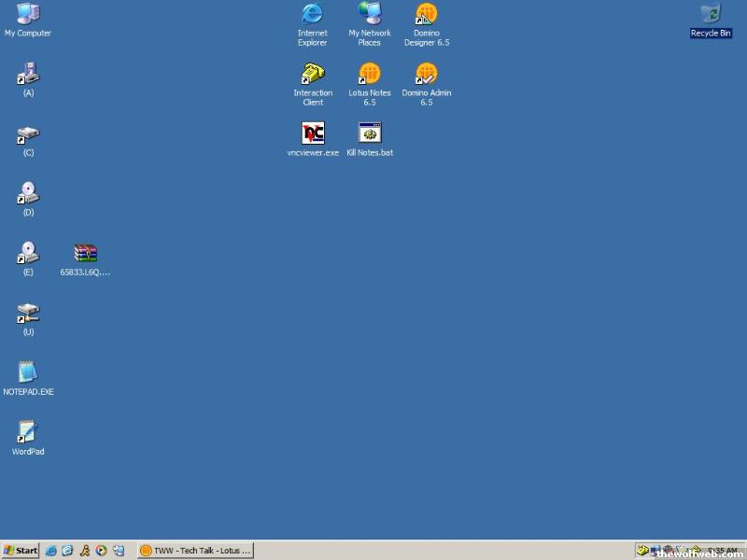Select the floppy drive (A) shortcut

click(28, 74)
